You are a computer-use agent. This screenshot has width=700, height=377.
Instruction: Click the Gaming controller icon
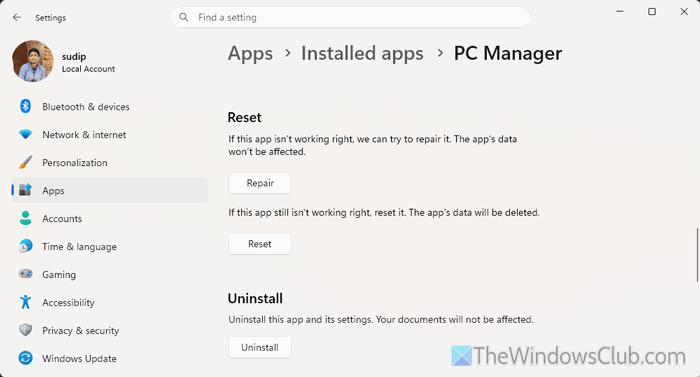pos(25,274)
